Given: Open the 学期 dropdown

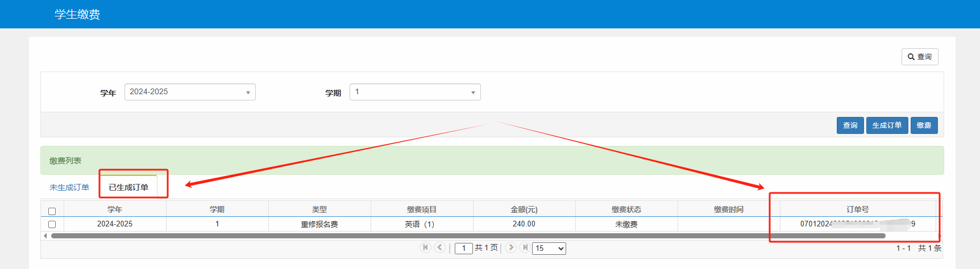Looking at the screenshot, I should 415,92.
